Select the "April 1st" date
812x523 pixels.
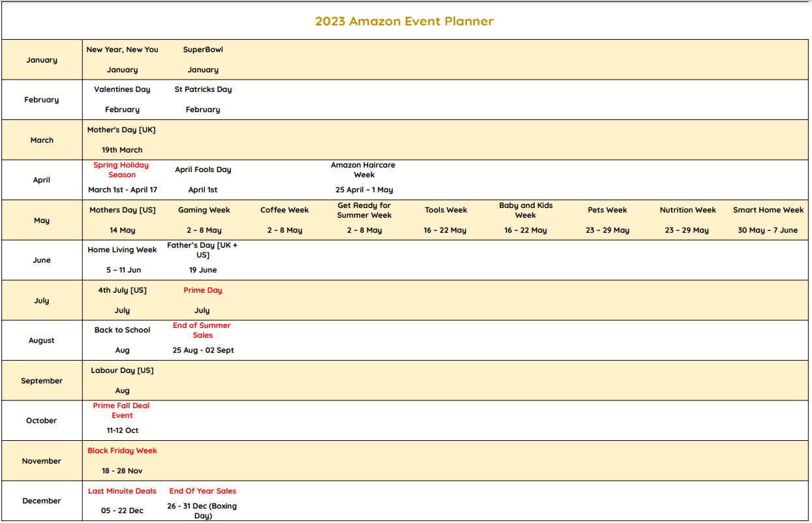tap(203, 190)
